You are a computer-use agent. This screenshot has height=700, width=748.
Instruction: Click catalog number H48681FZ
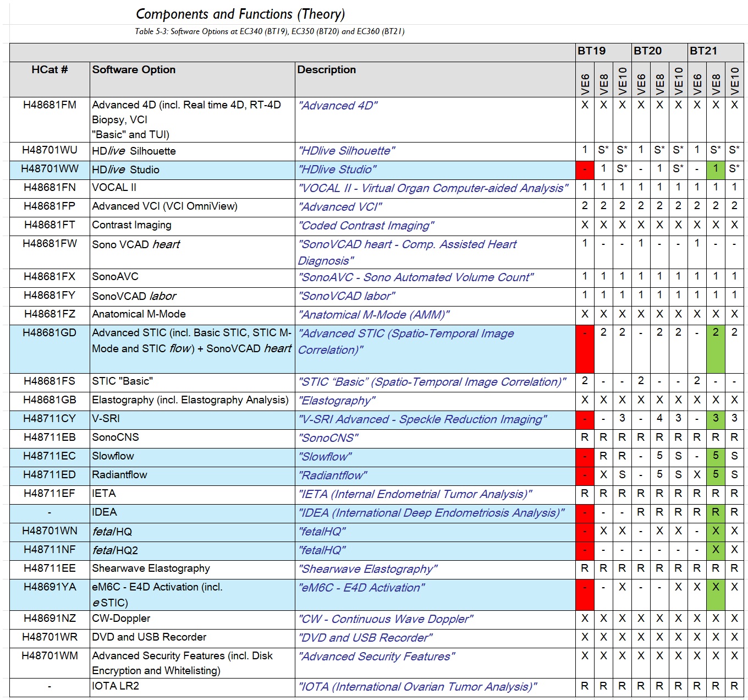[x=50, y=314]
